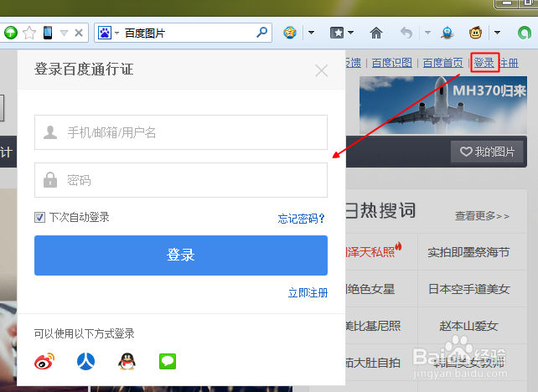Viewport: 538px width, 392px height.
Task: Click the heart icon in 我的图片
Action: [x=466, y=152]
